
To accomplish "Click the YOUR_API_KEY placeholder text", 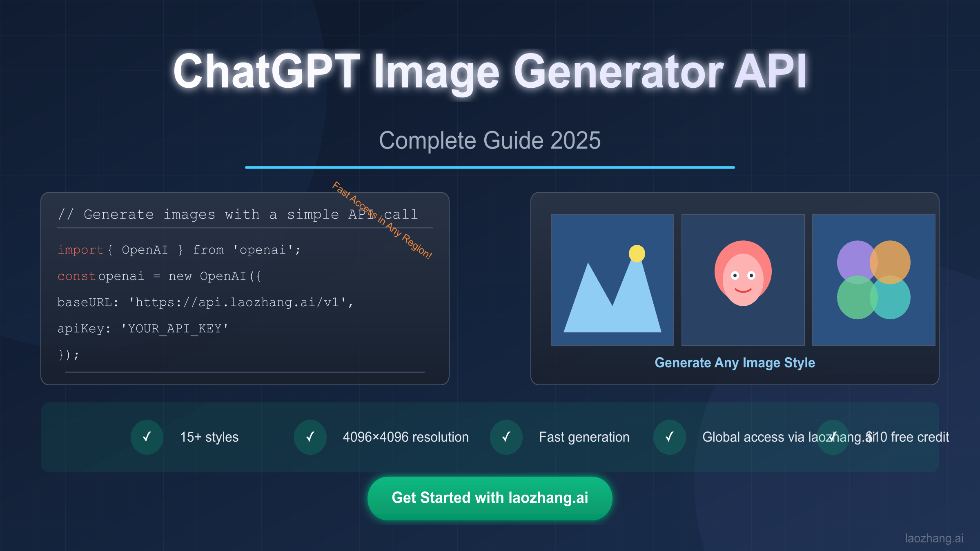I will click(173, 328).
